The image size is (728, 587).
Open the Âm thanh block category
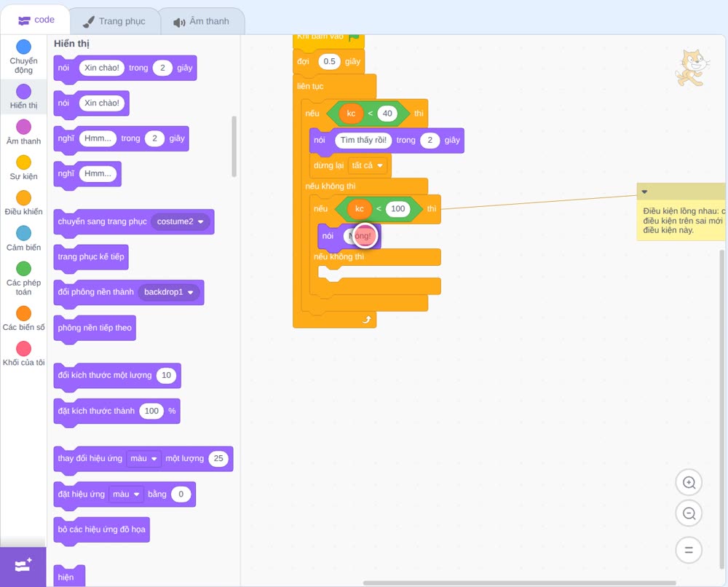pyautogui.click(x=24, y=133)
